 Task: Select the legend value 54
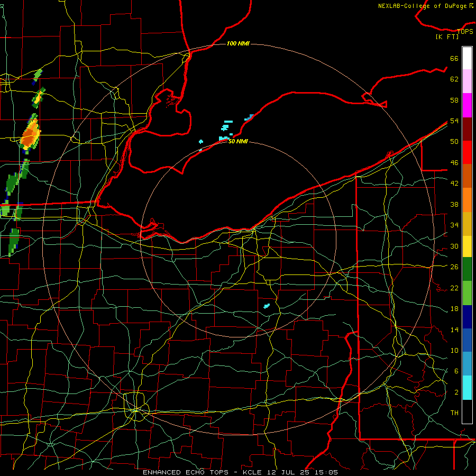[x=454, y=121]
